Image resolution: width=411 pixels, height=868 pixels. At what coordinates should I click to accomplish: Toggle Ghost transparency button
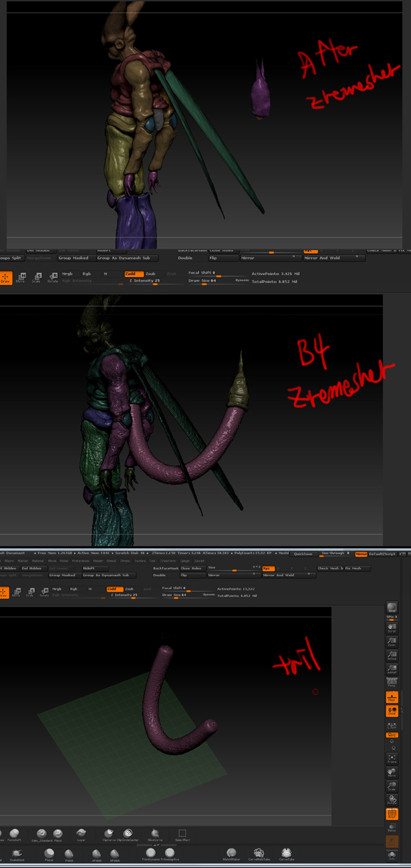[x=392, y=841]
